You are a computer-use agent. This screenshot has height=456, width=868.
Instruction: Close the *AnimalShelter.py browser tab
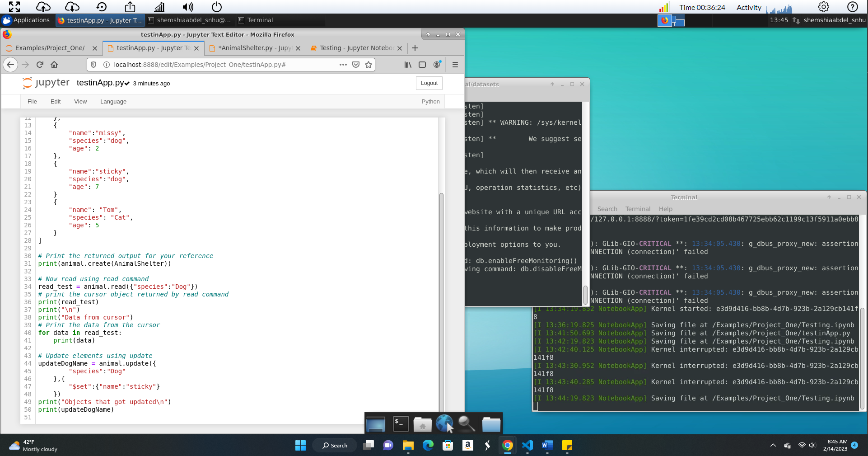pyautogui.click(x=298, y=48)
